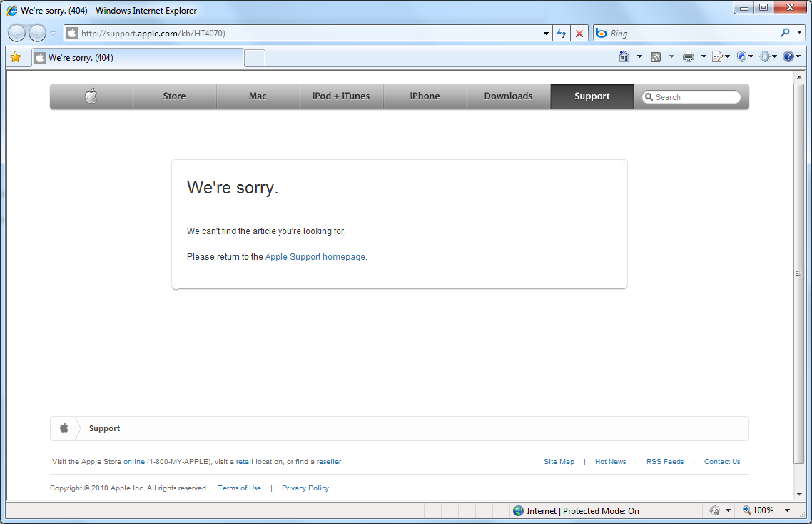Image resolution: width=812 pixels, height=524 pixels.
Task: Follow the reseller link
Action: [x=329, y=461]
